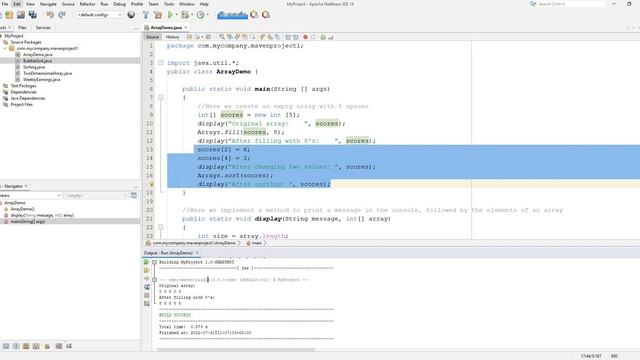Image resolution: width=640 pixels, height=360 pixels.
Task: Open the Run Project arrow dropdown
Action: tap(176, 15)
